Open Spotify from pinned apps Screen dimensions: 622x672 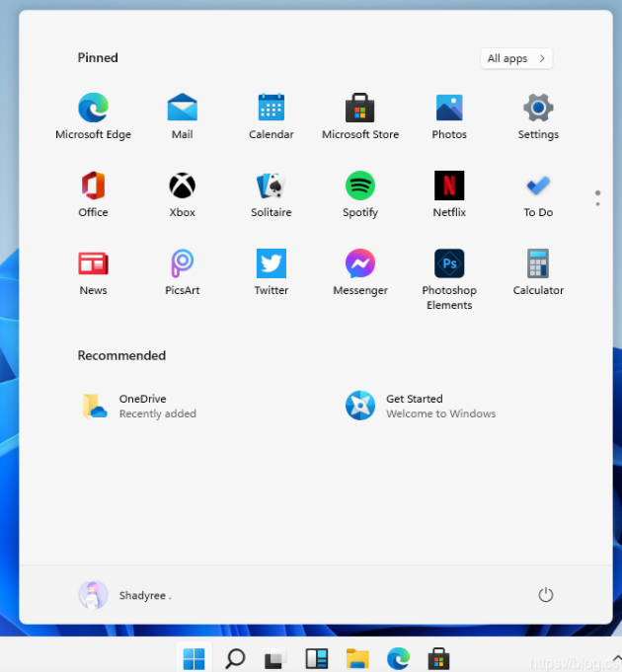coord(360,193)
